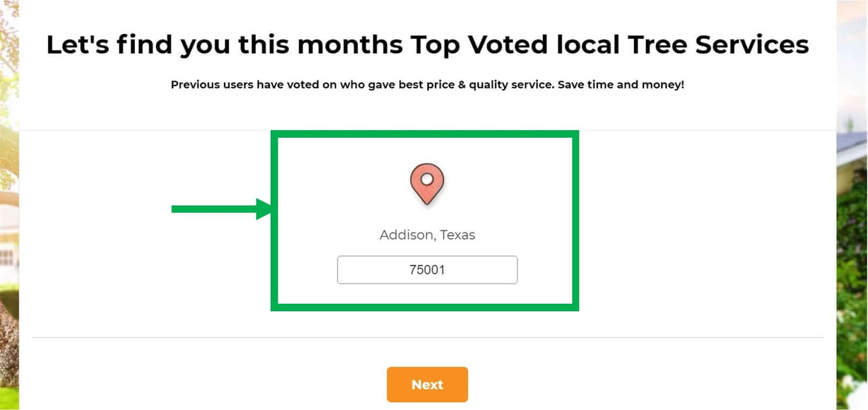Click the green arrow pointing at the location box
This screenshot has width=868, height=410.
(221, 209)
